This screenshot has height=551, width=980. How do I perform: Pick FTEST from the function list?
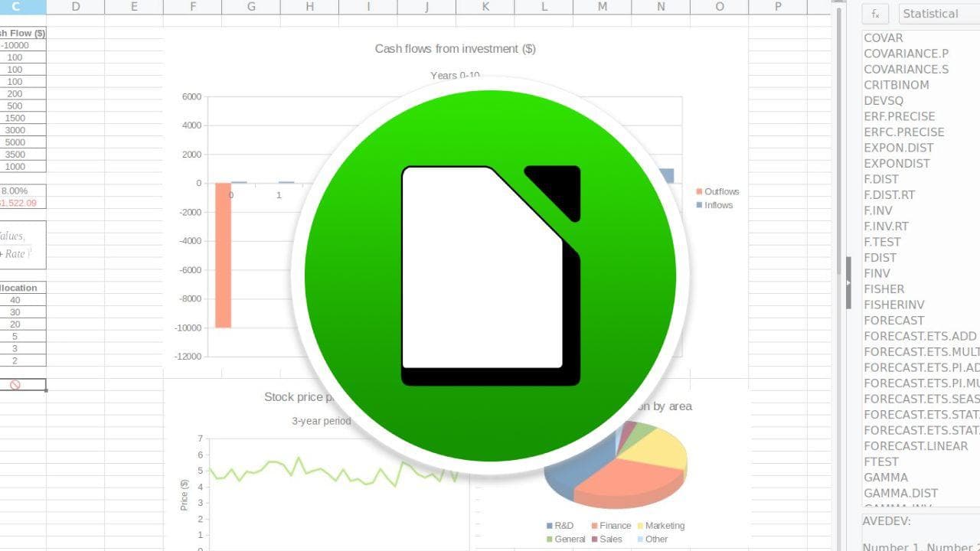tap(880, 461)
